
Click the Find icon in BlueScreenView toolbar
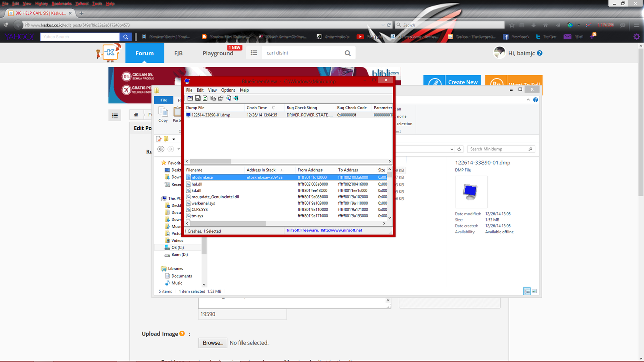point(228,98)
